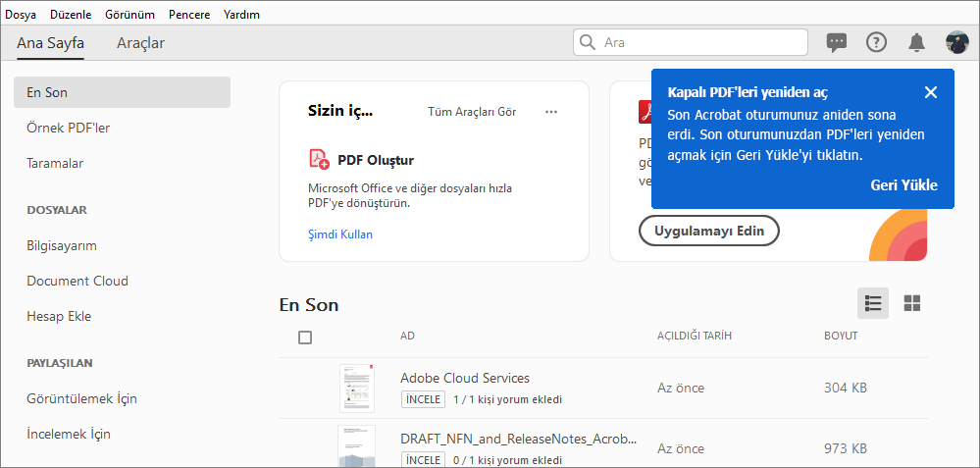
Task: Switch to grid thumbnail view icon
Action: (x=912, y=304)
